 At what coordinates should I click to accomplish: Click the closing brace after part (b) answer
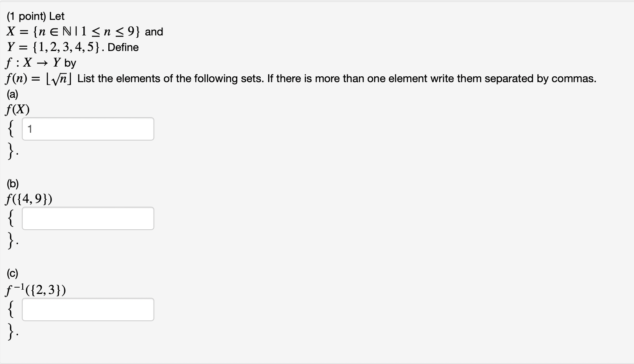pos(11,241)
